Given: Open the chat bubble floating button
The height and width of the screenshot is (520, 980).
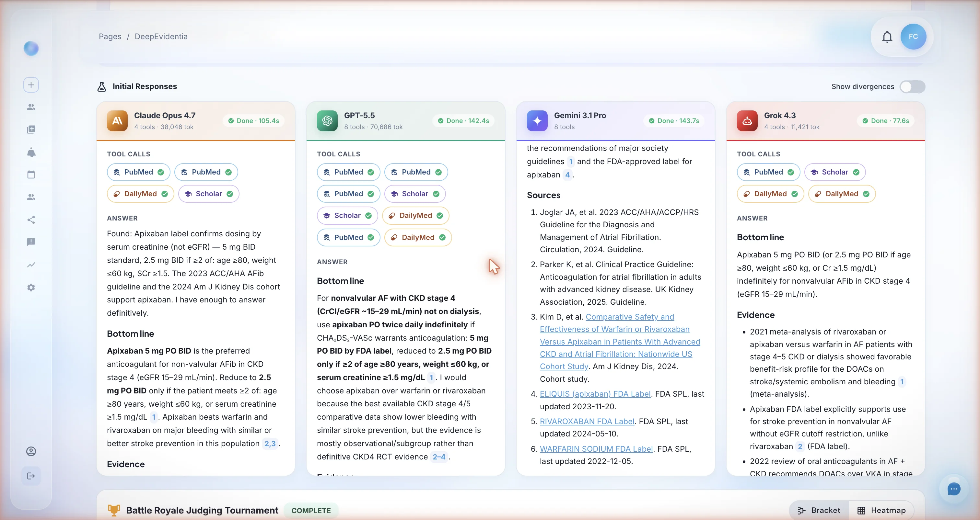Looking at the screenshot, I should (953, 489).
